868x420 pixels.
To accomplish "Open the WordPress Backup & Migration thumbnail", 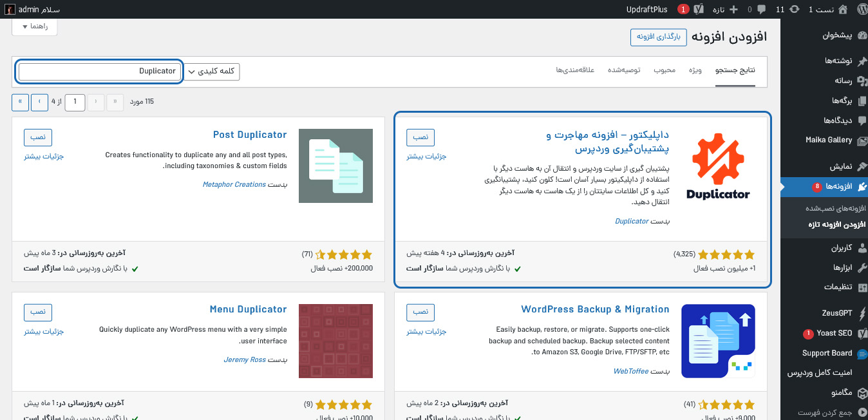I will 718,341.
